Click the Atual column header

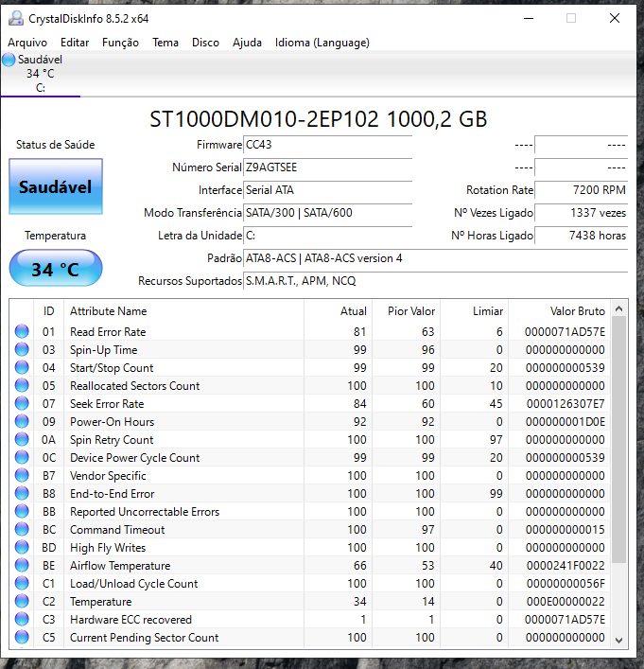[x=339, y=311]
